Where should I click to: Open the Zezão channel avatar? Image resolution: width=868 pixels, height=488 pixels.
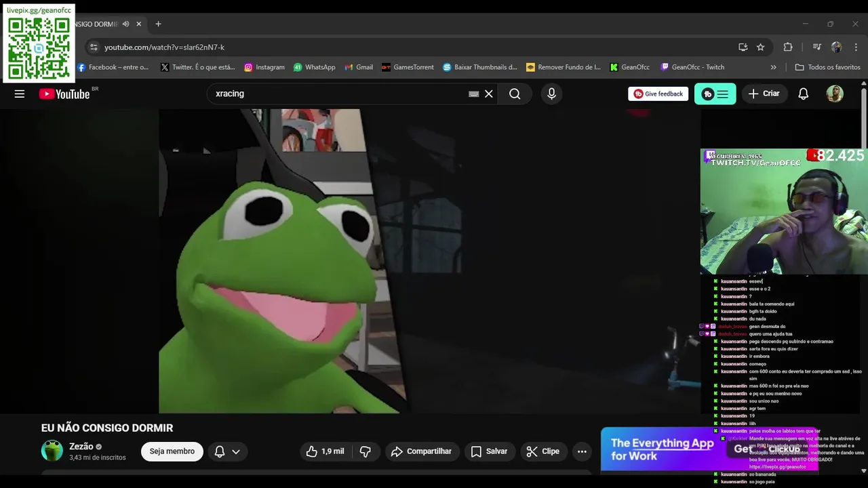pyautogui.click(x=52, y=451)
